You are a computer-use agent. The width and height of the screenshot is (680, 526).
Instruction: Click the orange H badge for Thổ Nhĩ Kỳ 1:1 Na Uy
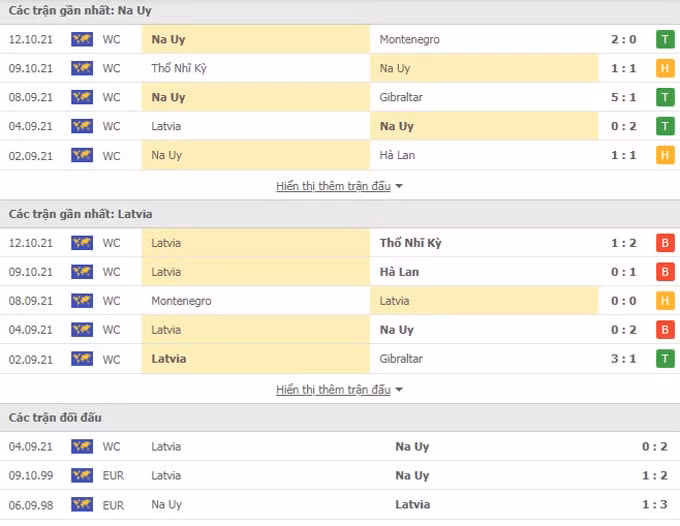665,69
